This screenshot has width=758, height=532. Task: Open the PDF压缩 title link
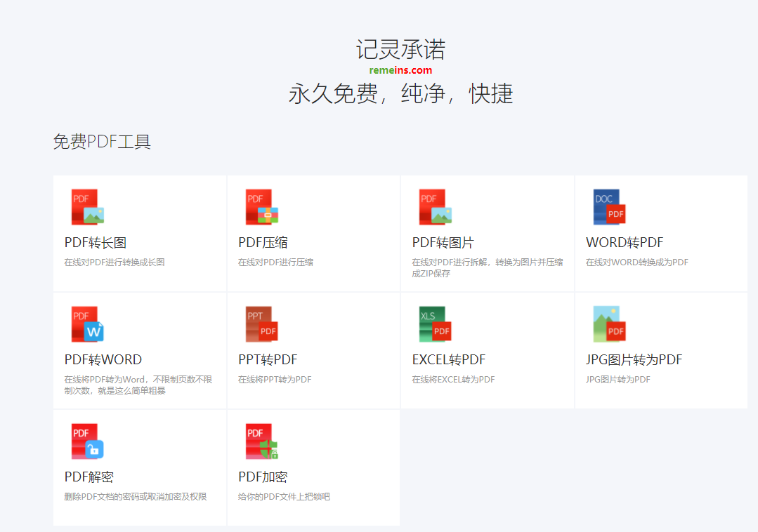pos(263,243)
